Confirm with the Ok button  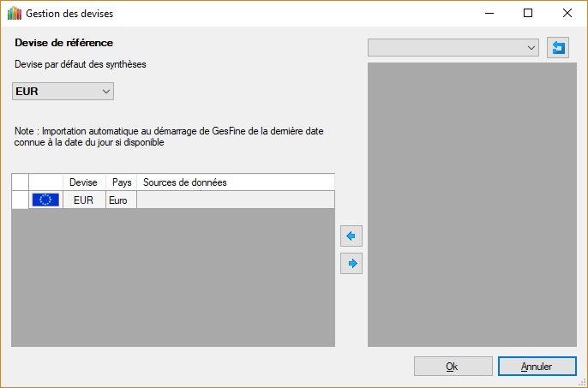coord(452,366)
